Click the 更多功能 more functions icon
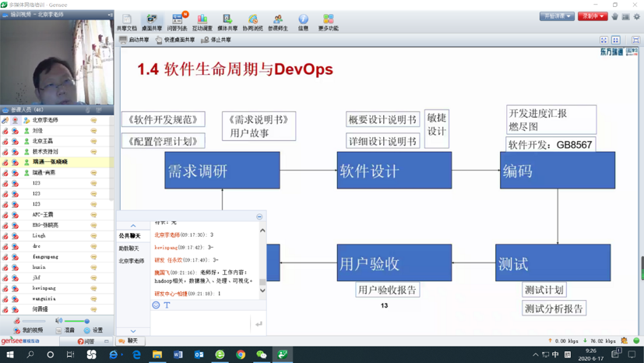The width and height of the screenshot is (644, 363). (328, 23)
